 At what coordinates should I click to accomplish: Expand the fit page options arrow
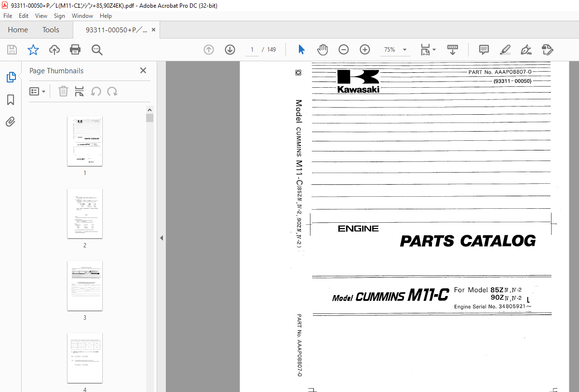point(434,50)
